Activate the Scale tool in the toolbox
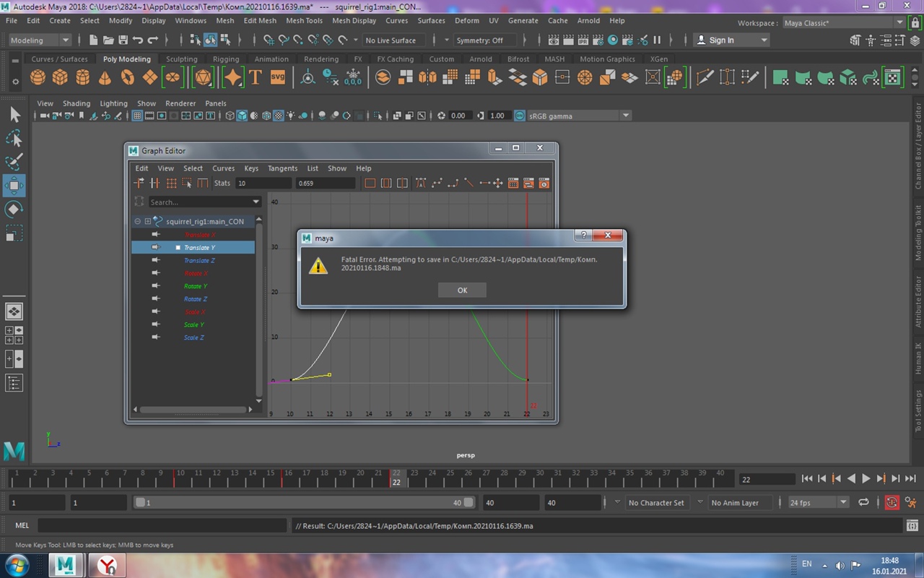The height and width of the screenshot is (578, 924). click(x=14, y=233)
